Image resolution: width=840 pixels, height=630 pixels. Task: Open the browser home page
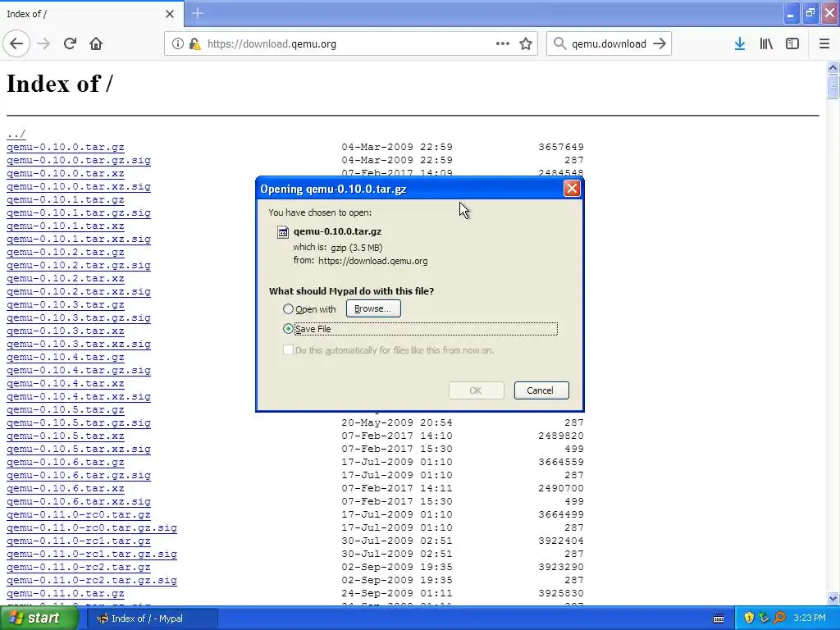(96, 43)
